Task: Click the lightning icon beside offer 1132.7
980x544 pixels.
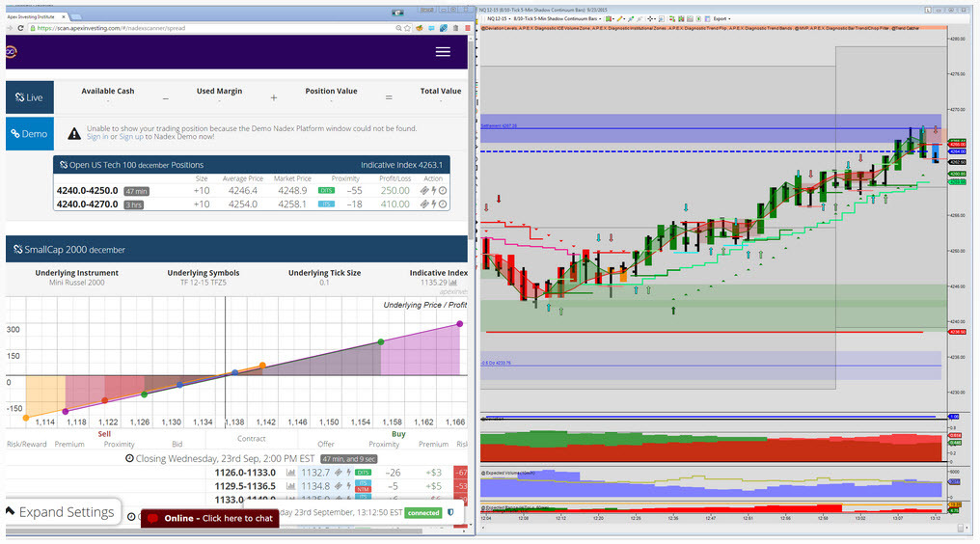Action: [x=349, y=473]
